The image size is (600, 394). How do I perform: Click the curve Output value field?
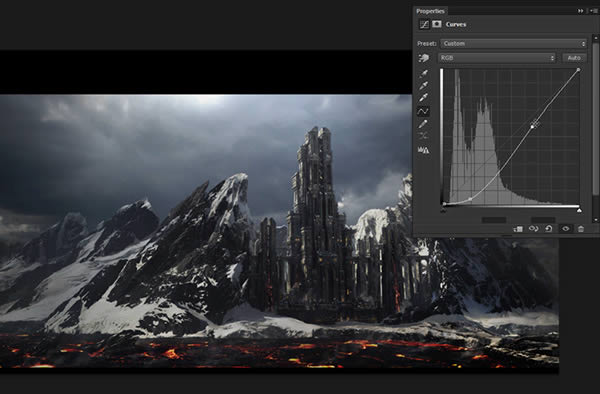(x=543, y=220)
